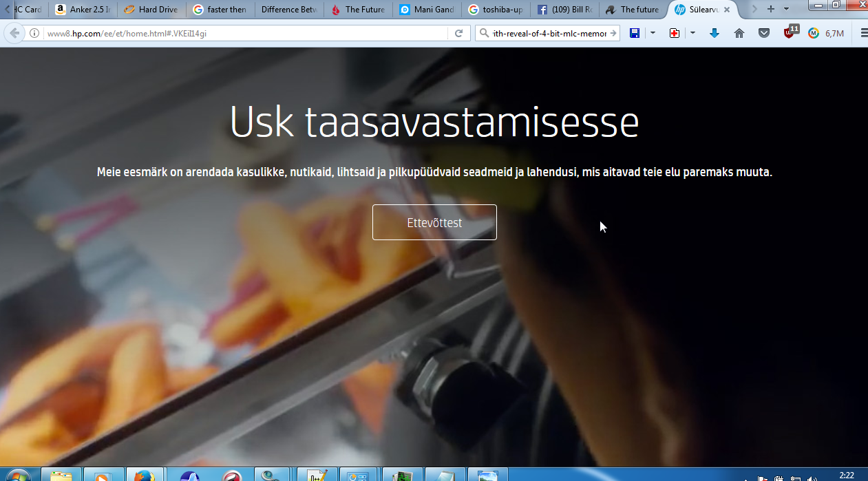This screenshot has width=868, height=481.
Task: Click the Ettevõttest button
Action: (x=434, y=222)
